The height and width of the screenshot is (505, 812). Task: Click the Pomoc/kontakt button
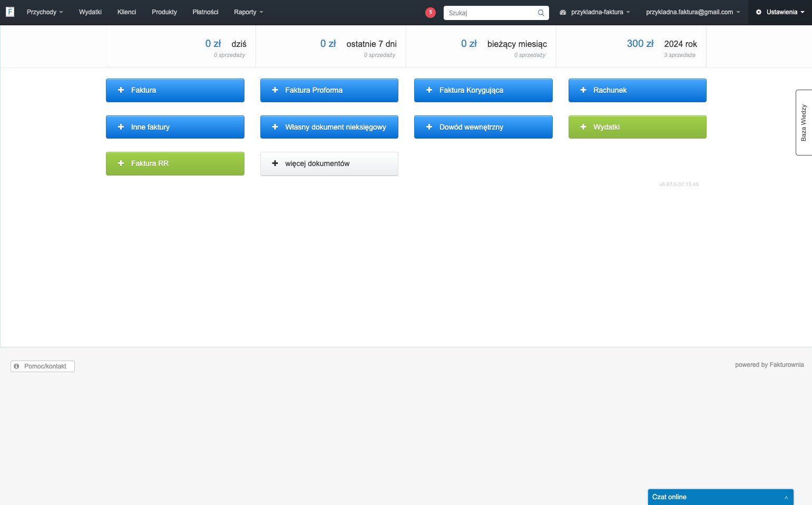(43, 366)
